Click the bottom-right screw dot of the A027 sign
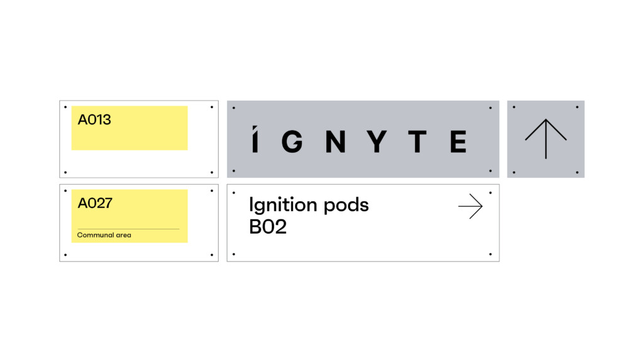The image size is (644, 362). point(211,255)
